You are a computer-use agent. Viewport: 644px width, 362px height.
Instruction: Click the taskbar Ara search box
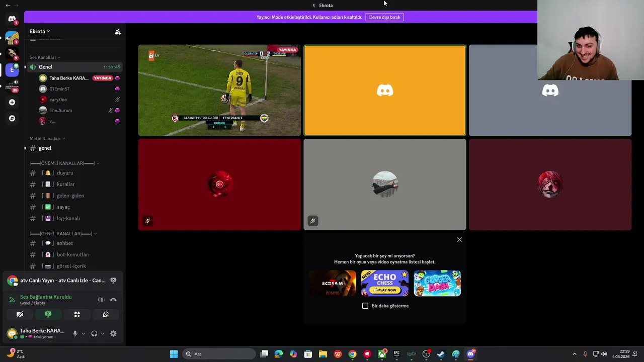point(219,354)
